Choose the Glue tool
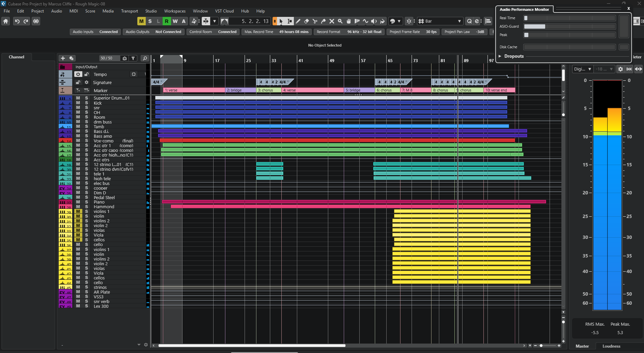The width and height of the screenshot is (644, 353). [323, 21]
